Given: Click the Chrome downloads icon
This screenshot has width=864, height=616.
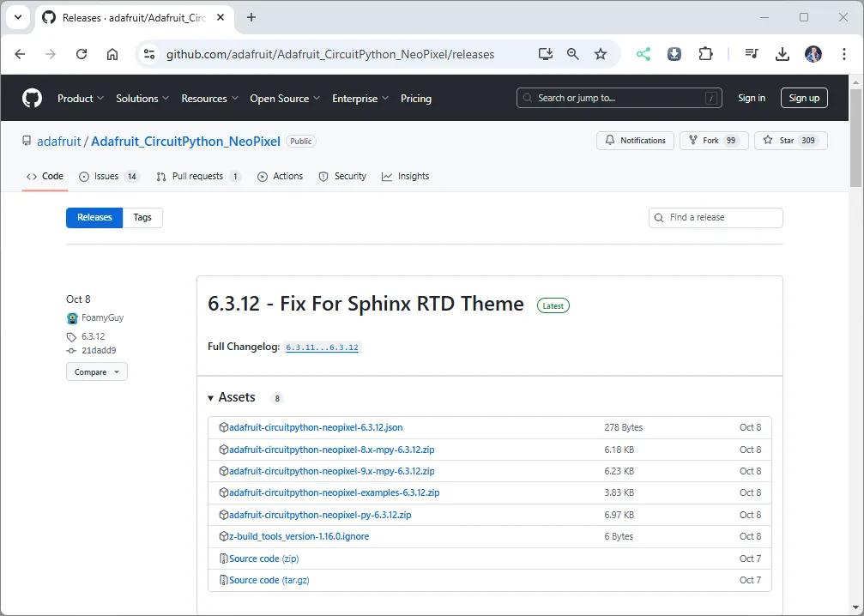Looking at the screenshot, I should coord(782,54).
